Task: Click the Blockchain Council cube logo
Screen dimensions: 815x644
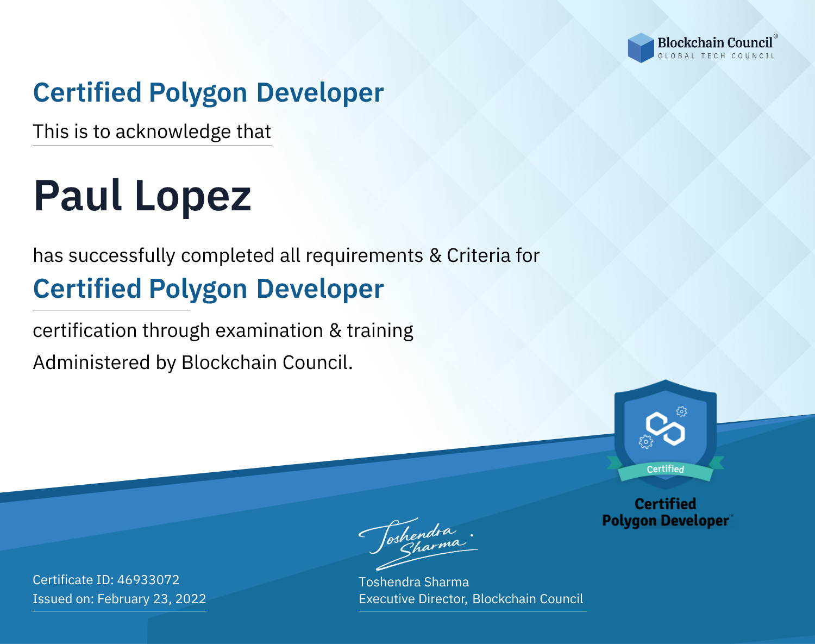Action: tap(641, 48)
